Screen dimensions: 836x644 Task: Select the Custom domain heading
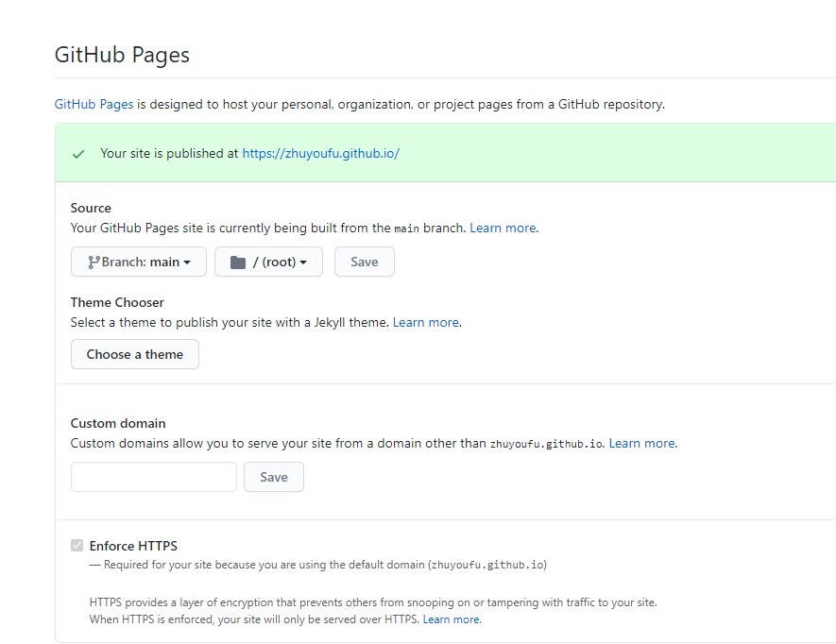tap(118, 423)
